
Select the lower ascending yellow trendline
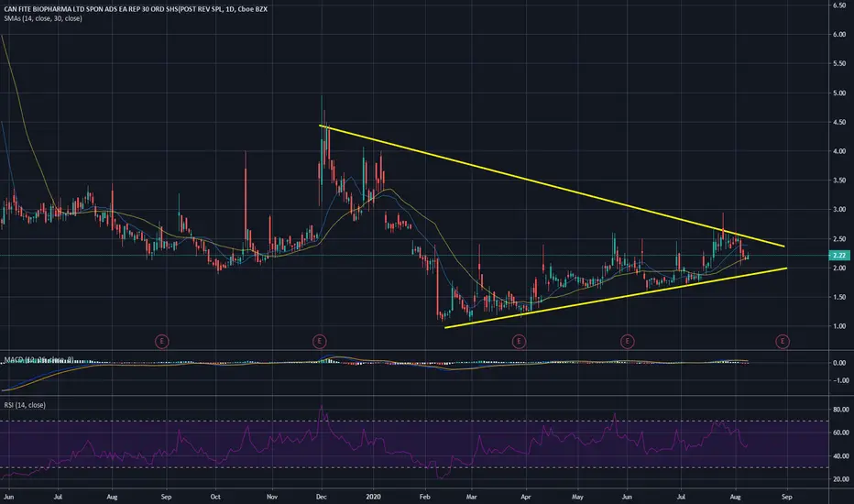coord(616,298)
